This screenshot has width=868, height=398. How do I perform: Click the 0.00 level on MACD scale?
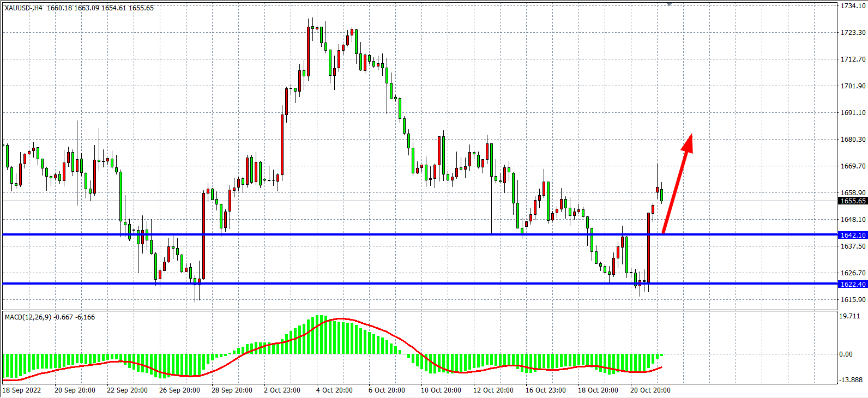coord(846,354)
